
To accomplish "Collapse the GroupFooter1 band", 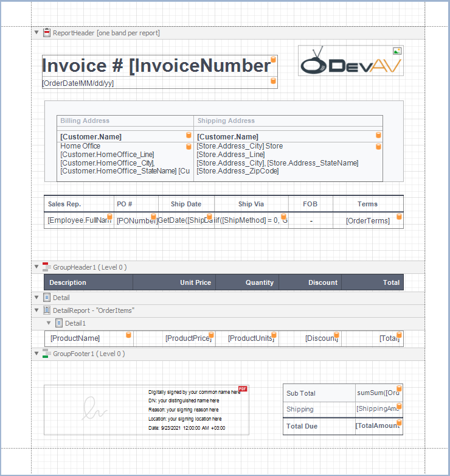I will point(36,354).
